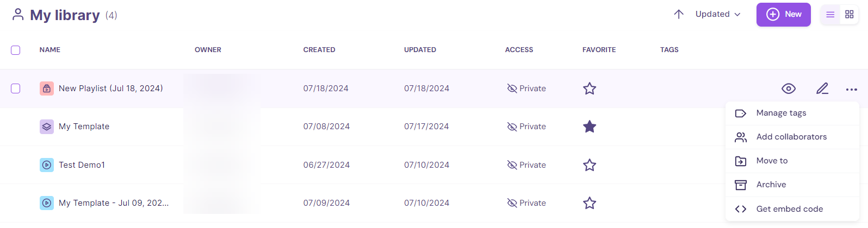Select all items with header checkbox
868x228 pixels.
tap(16, 50)
